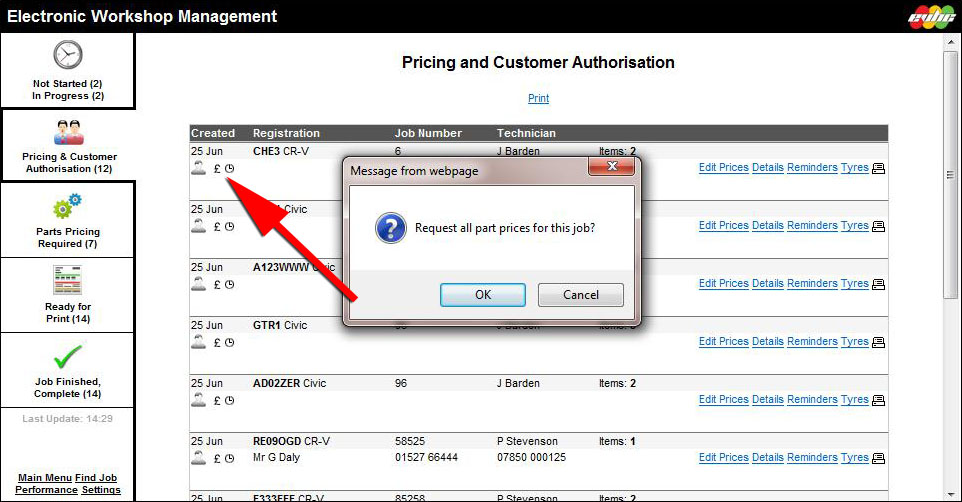This screenshot has height=502, width=962.
Task: Click clock icon in RE09OGD CR-V row
Action: (229, 458)
